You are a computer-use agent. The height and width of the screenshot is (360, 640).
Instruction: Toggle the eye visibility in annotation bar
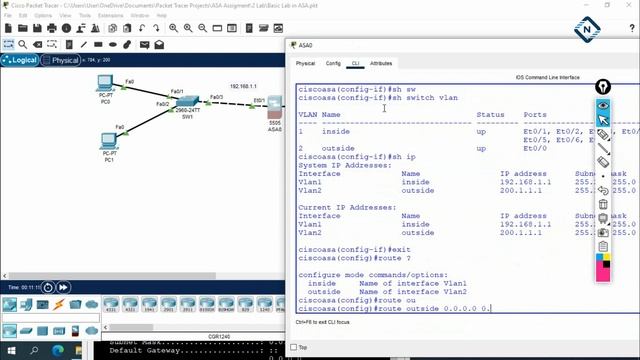[x=603, y=106]
